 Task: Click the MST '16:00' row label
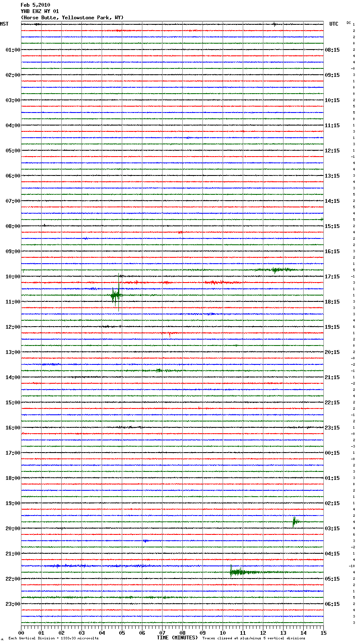click(13, 428)
